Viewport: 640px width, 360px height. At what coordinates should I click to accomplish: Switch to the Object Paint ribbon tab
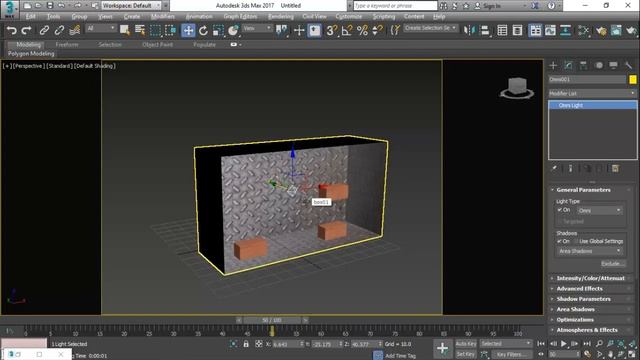point(158,44)
